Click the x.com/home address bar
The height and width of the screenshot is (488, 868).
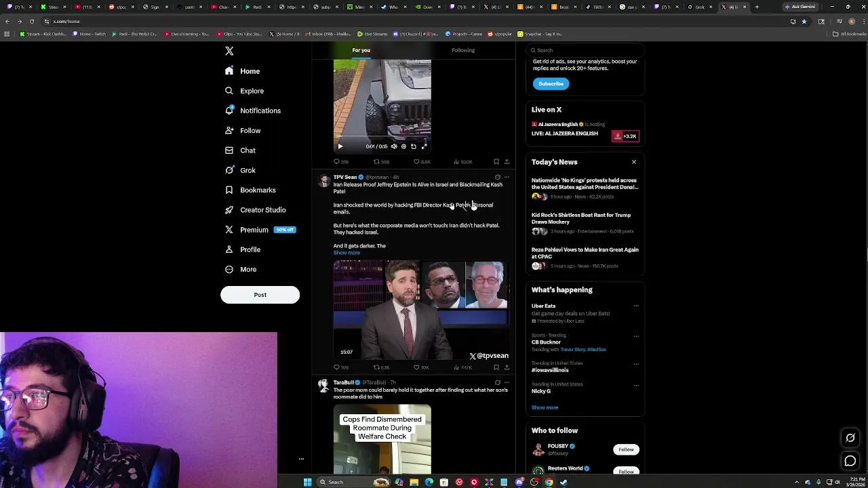click(414, 21)
